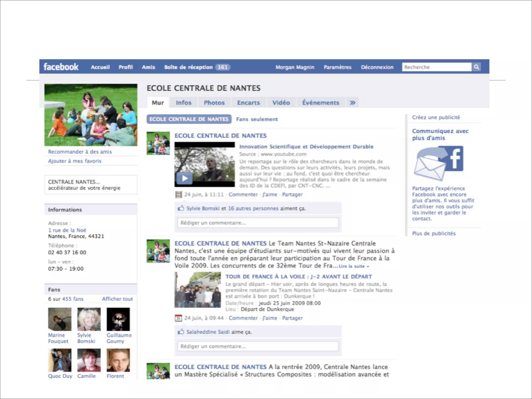Click the calendar event icon by 24 juin 09:44

coord(178,318)
